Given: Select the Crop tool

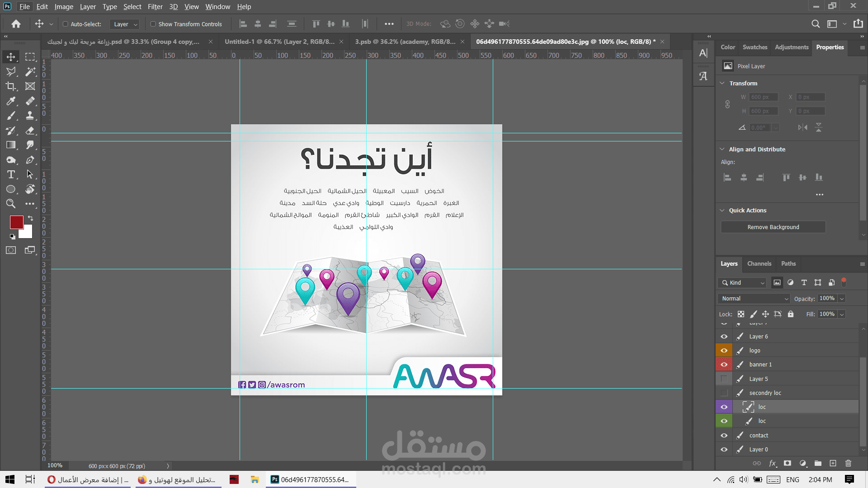Looking at the screenshot, I should (x=11, y=86).
